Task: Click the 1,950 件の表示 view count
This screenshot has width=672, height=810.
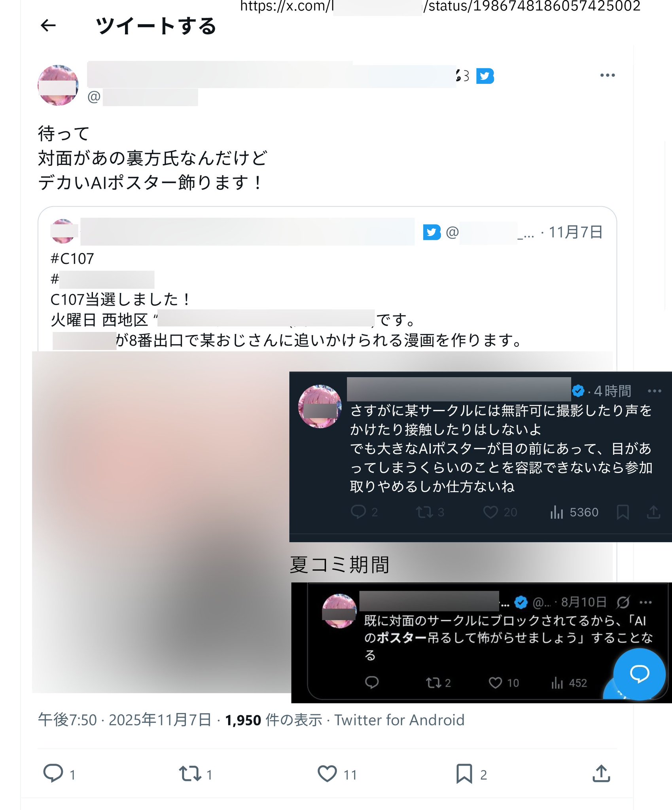Action: click(273, 720)
